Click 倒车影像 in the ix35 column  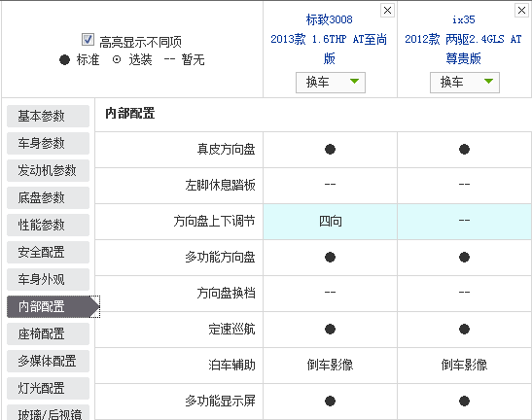464,365
